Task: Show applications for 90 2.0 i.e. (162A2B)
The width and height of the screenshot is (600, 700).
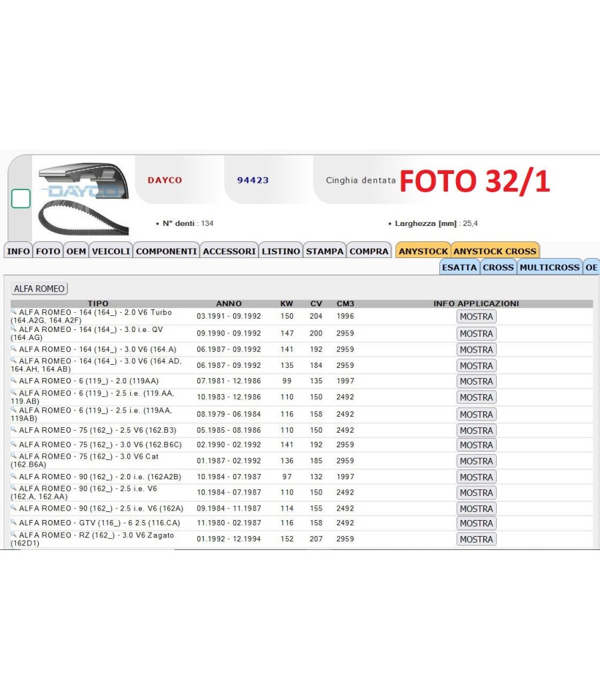Action: 477,477
